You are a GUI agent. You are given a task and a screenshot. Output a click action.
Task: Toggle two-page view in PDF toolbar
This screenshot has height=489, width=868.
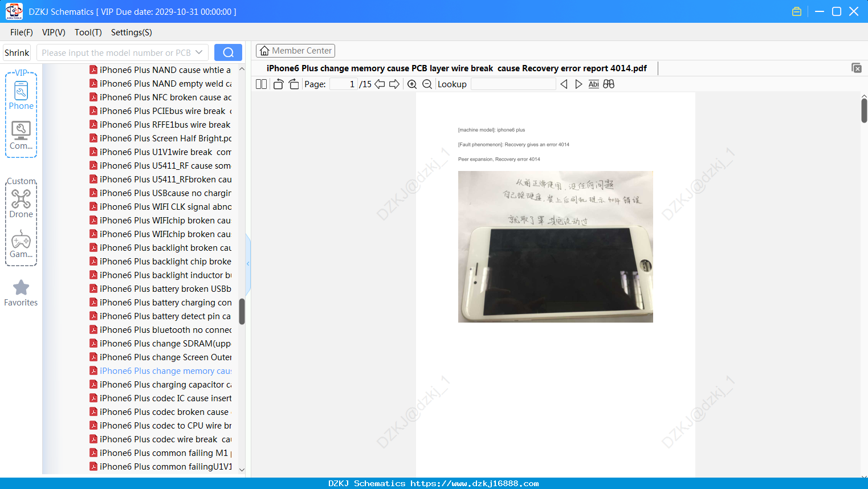(x=261, y=84)
